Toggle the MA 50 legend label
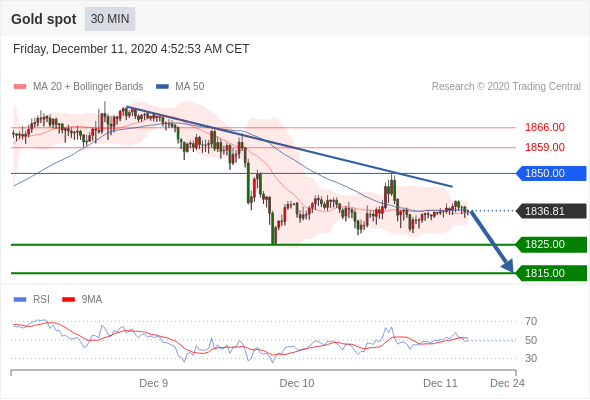Image resolution: width=590 pixels, height=400 pixels. pos(190,87)
